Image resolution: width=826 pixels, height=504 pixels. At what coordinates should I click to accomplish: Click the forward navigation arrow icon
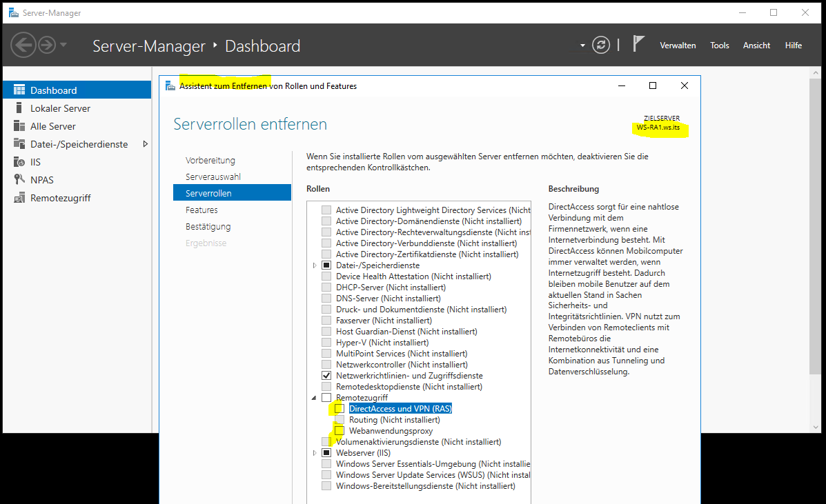(47, 46)
